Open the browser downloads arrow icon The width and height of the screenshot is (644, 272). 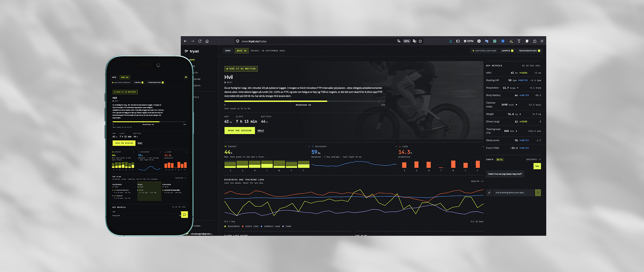tap(450, 41)
